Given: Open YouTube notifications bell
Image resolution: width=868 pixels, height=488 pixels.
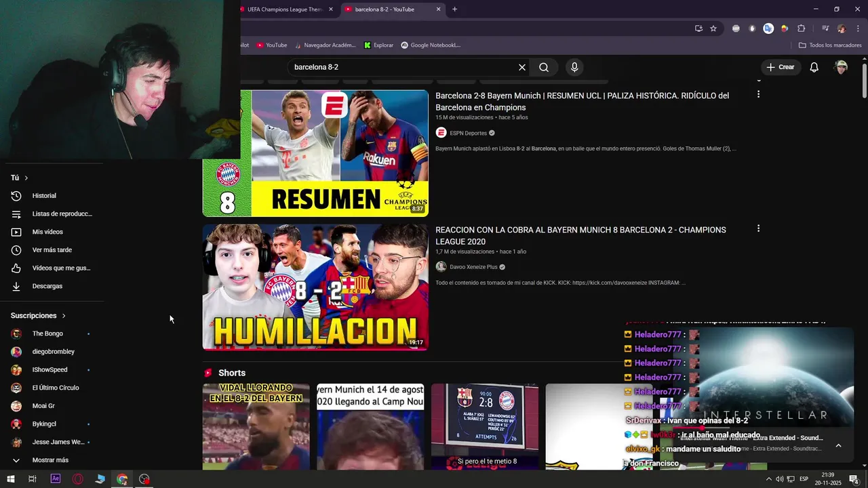Looking at the screenshot, I should 814,67.
